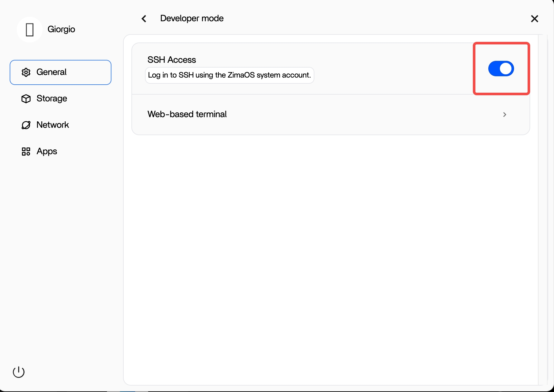Click the vertical scrollbar on the right edge

point(543,209)
